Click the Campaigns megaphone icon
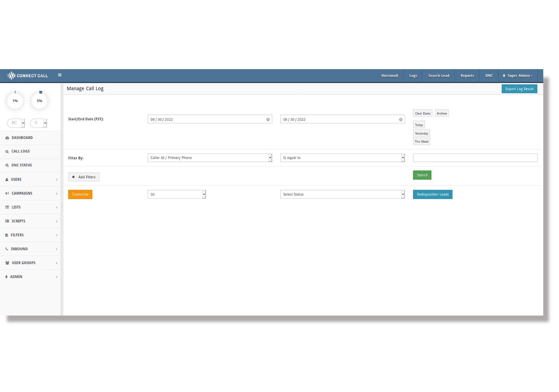This screenshot has width=559, height=392. click(7, 193)
